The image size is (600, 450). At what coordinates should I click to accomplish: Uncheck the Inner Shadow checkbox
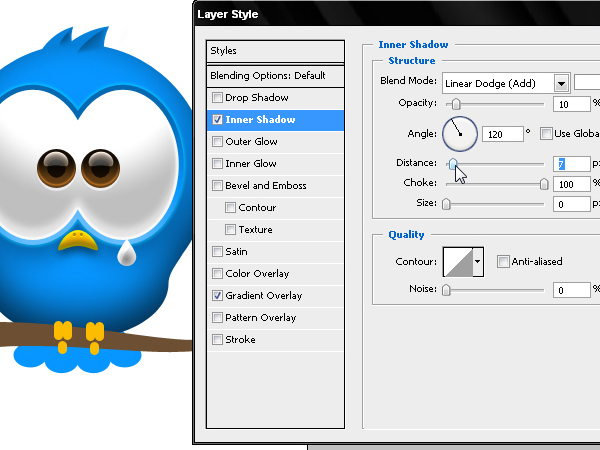[x=217, y=120]
